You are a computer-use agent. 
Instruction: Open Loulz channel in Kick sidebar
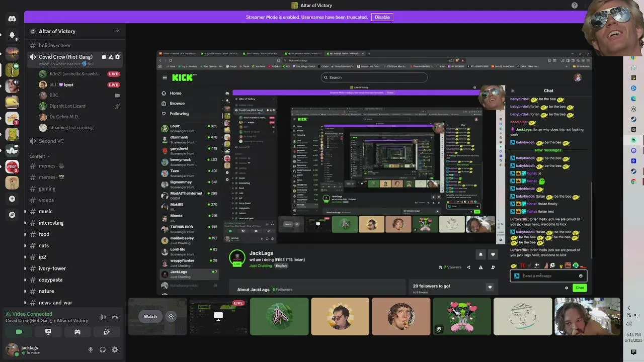[189, 128]
